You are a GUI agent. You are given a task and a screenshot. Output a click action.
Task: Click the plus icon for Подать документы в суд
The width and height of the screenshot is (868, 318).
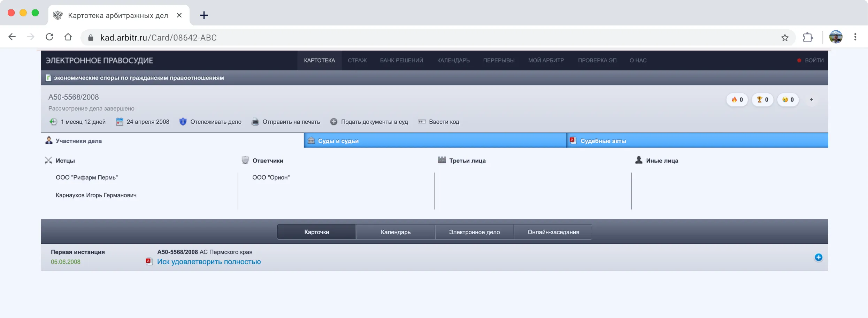tap(333, 122)
